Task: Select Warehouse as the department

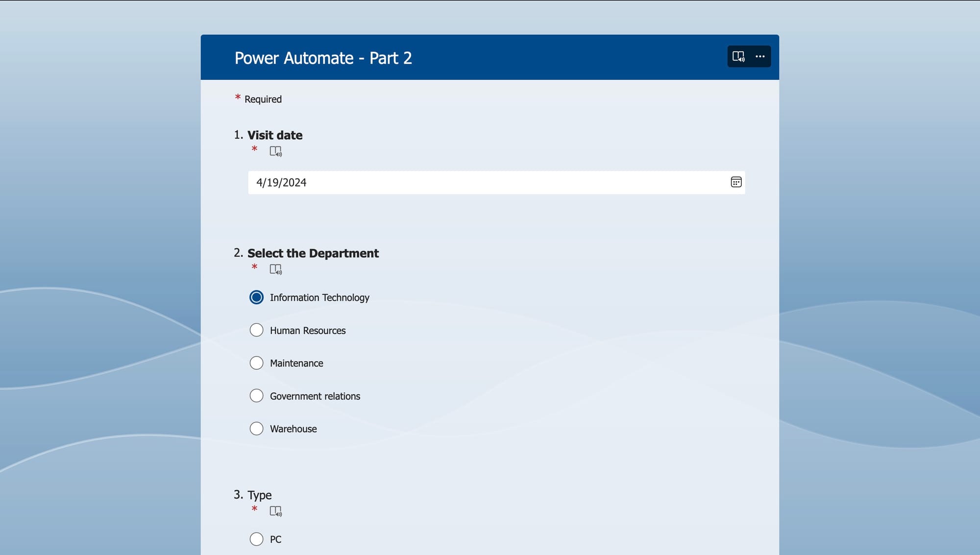Action: pyautogui.click(x=256, y=429)
